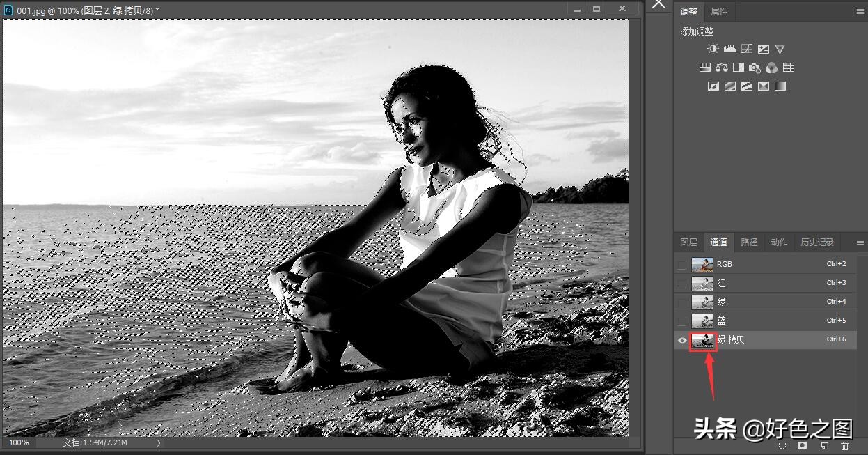The height and width of the screenshot is (455, 868).
Task: Select the 绿 channel thumbnail
Action: tap(702, 302)
